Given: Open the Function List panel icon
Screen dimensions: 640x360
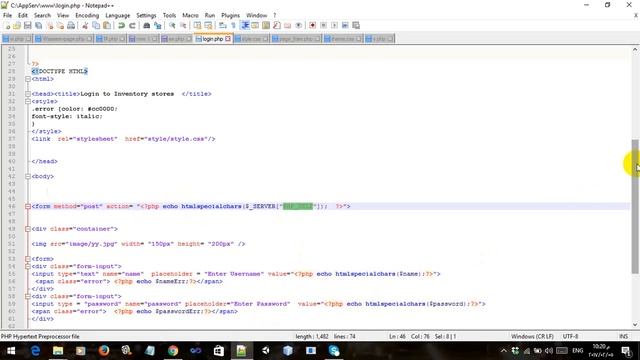Looking at the screenshot, I should pos(277,25).
